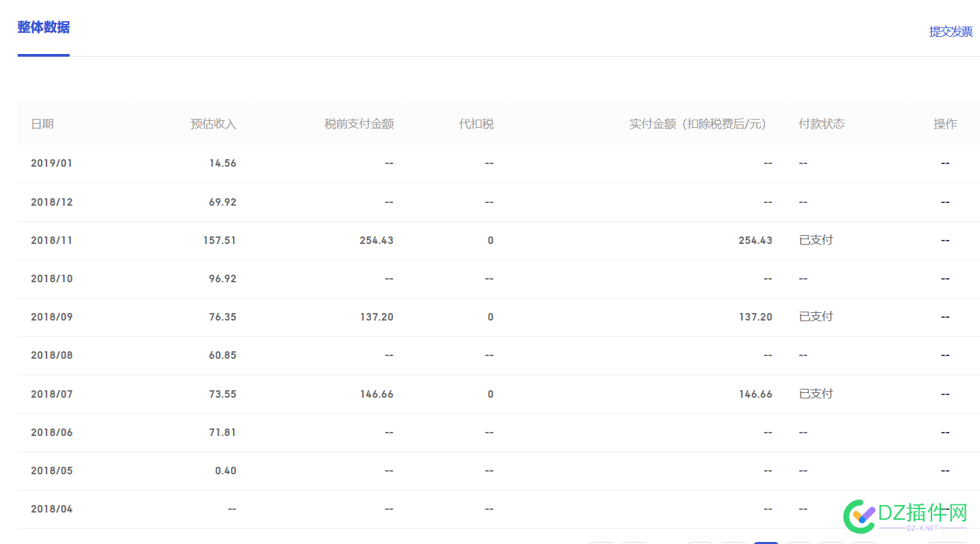Click the 71.81 estimated income value

coord(223,433)
